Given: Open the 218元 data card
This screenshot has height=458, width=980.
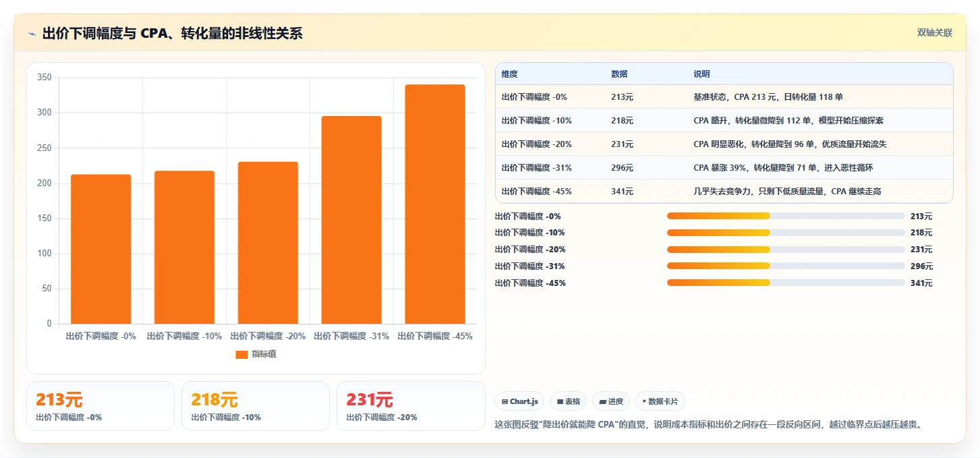Looking at the screenshot, I should pos(256,406).
